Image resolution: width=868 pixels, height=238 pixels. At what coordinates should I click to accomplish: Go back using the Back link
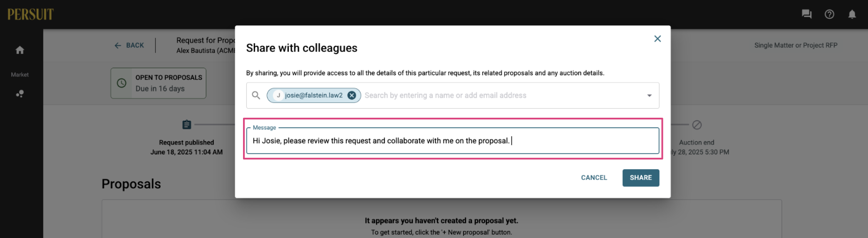[x=129, y=45]
